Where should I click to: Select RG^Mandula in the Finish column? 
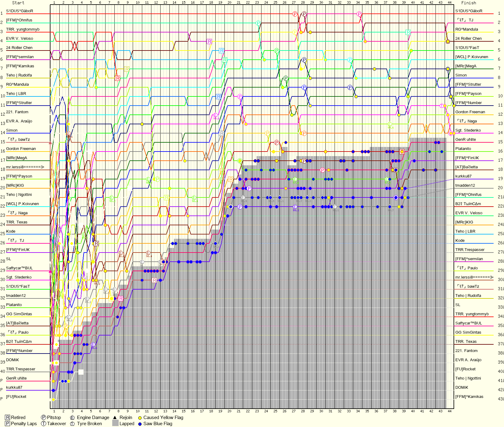click(x=467, y=29)
